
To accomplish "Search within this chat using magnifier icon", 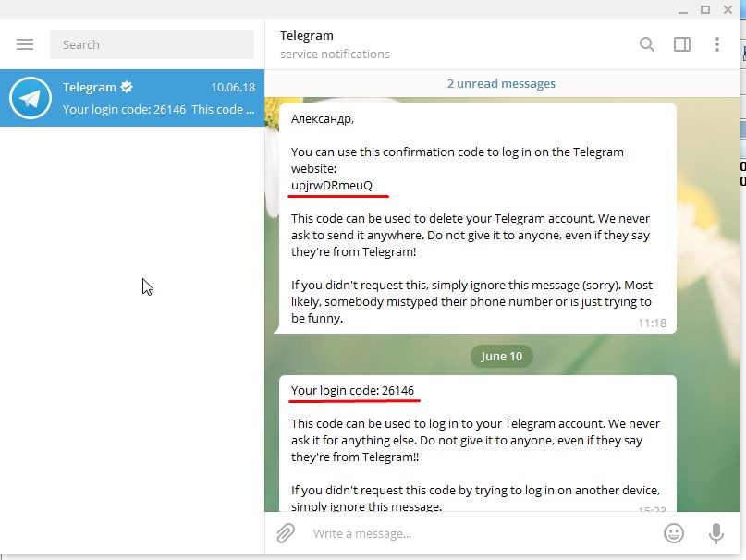I will point(646,44).
